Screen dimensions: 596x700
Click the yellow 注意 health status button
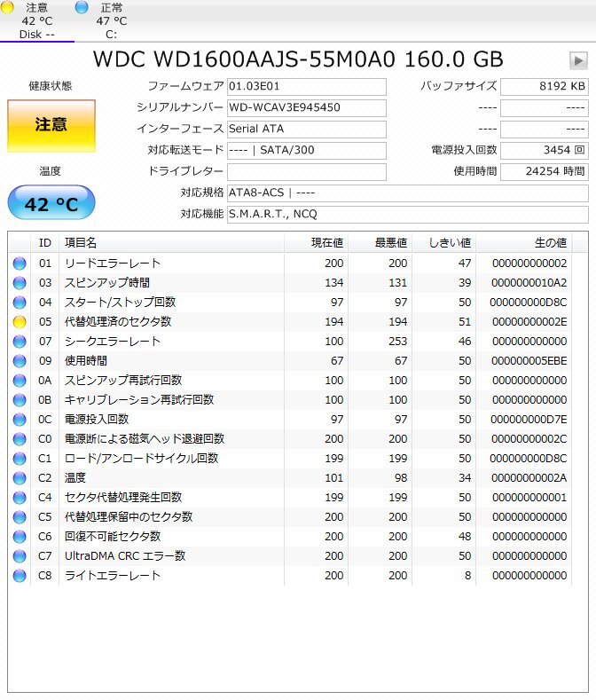pyautogui.click(x=51, y=126)
